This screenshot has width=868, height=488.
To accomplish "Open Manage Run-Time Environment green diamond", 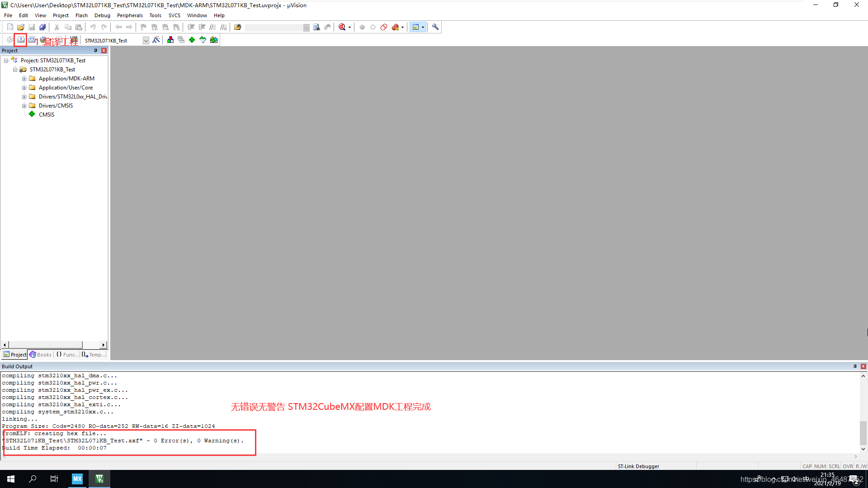I will (192, 40).
